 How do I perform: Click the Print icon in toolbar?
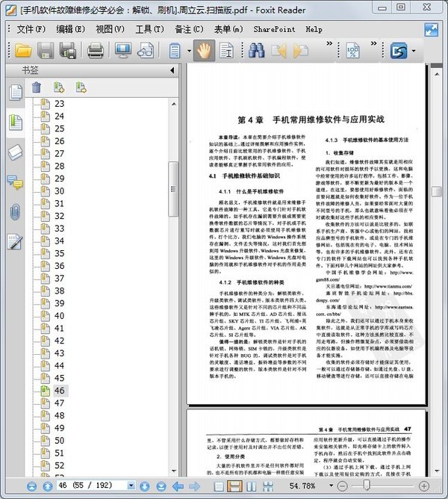(x=96, y=51)
